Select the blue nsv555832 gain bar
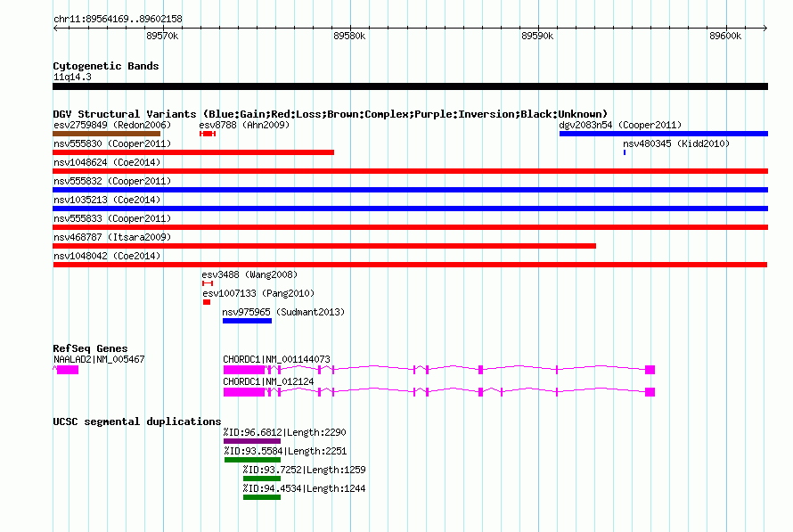Viewport: 793px width, 532px height. [x=410, y=190]
